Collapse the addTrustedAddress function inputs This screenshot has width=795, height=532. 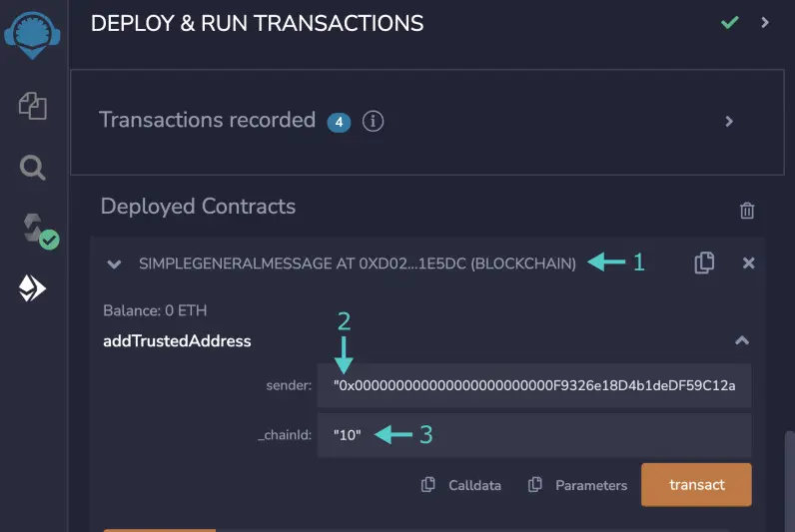coord(742,340)
